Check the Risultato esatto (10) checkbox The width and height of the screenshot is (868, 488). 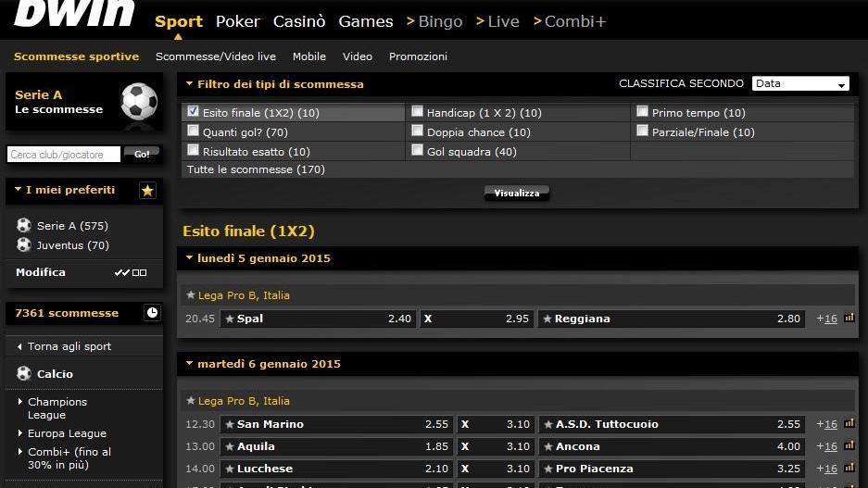(193, 150)
